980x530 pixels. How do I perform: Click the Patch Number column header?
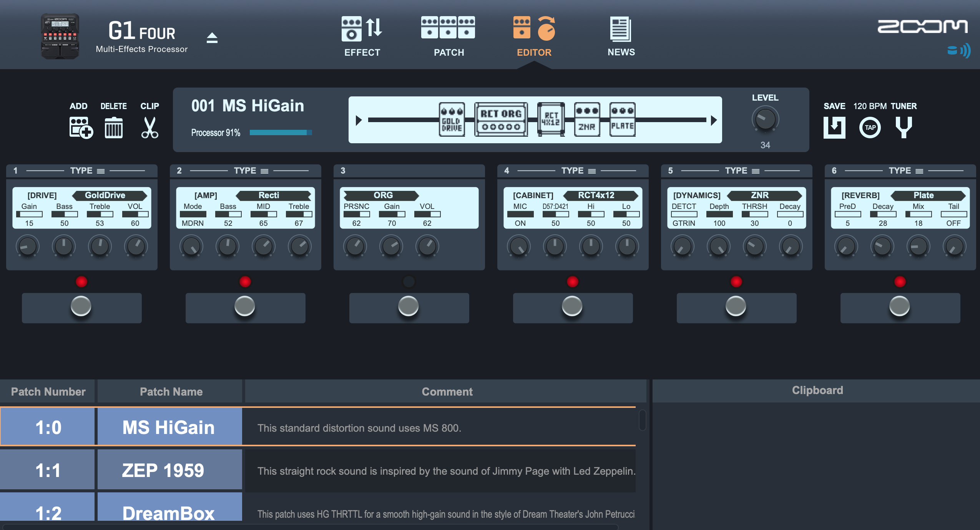click(x=47, y=391)
